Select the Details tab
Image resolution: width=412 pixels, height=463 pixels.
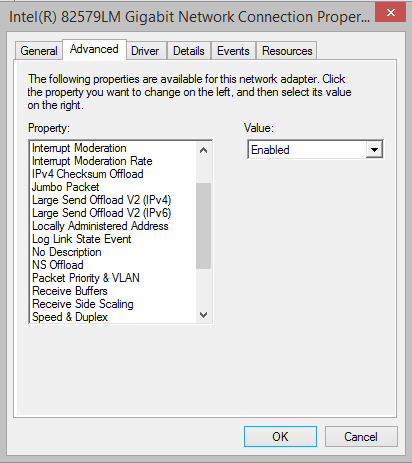(189, 51)
